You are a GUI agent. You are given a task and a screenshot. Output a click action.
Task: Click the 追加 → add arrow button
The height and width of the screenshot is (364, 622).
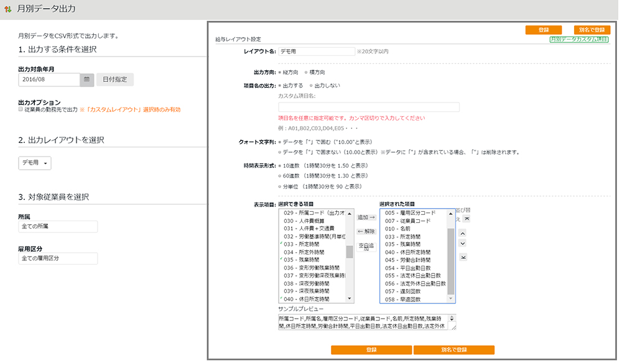click(366, 217)
